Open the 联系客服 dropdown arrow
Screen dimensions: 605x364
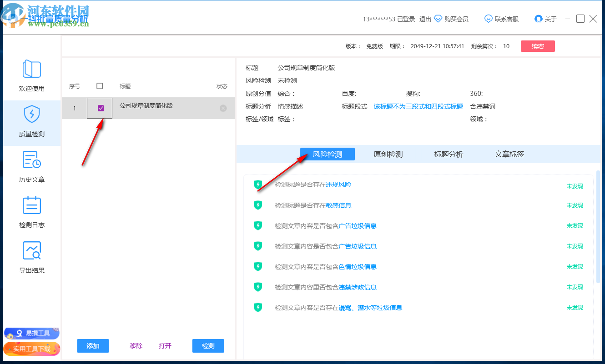pos(488,19)
